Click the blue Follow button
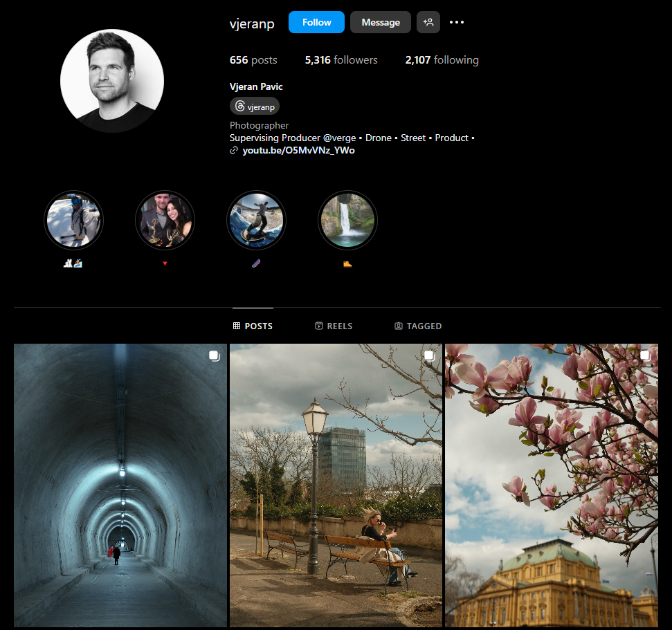 pyautogui.click(x=316, y=22)
